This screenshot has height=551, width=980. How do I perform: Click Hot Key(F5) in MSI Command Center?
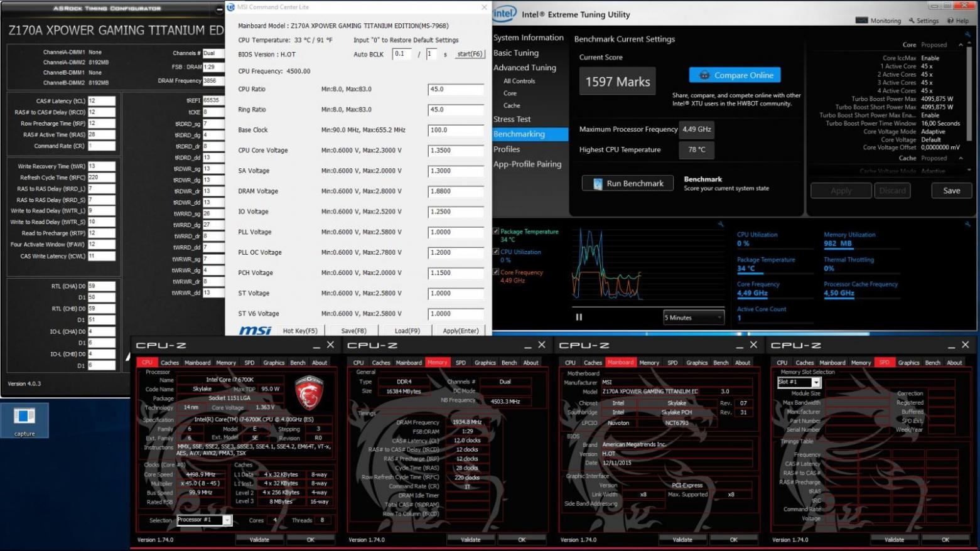(x=299, y=331)
